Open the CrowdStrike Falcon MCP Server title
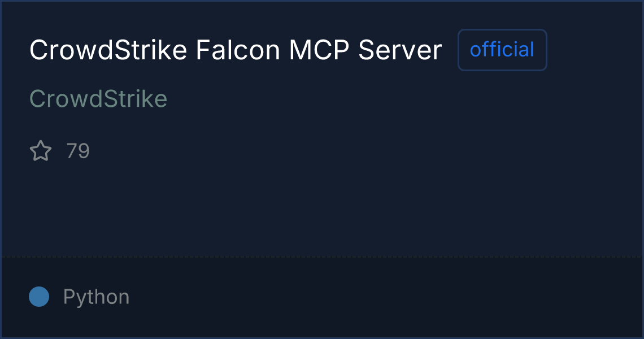Image resolution: width=644 pixels, height=339 pixels. (235, 50)
